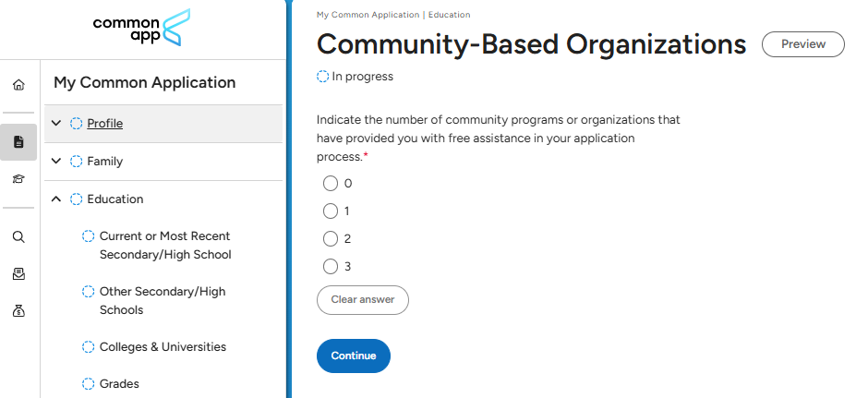868x398 pixels.
Task: Expand the Family section chevron
Action: point(57,162)
